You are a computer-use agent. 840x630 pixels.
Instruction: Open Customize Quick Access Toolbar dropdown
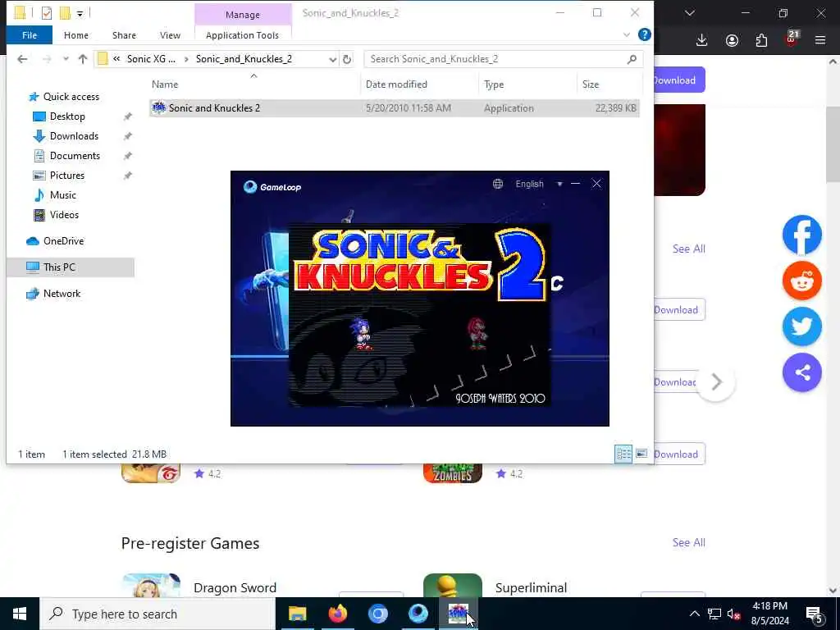(x=80, y=13)
